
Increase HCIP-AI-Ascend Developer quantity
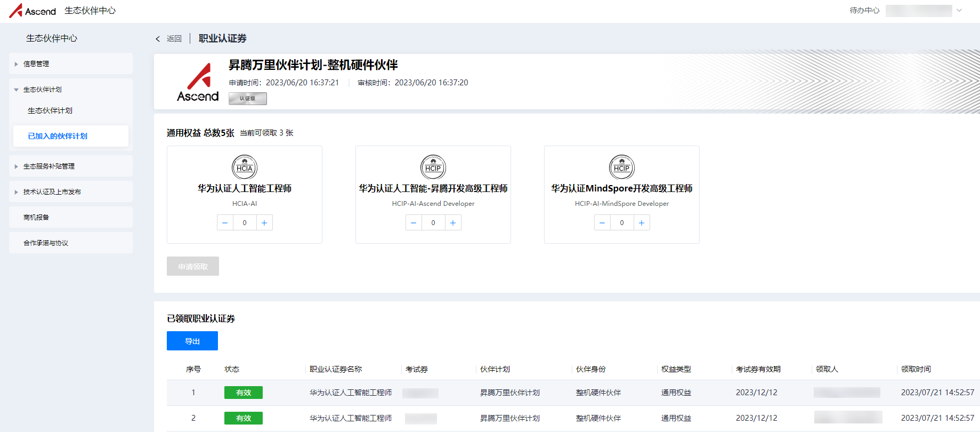(453, 222)
